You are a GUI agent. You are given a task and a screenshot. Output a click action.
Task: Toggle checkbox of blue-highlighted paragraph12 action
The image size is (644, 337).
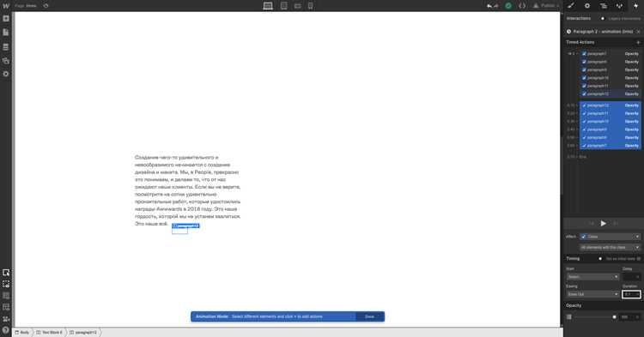coord(584,105)
